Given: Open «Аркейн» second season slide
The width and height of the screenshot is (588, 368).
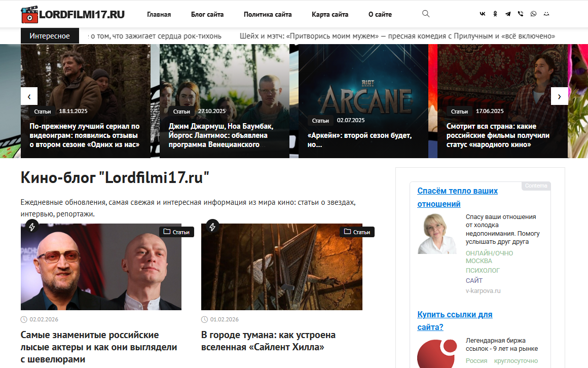Looking at the screenshot, I should coord(359,140).
